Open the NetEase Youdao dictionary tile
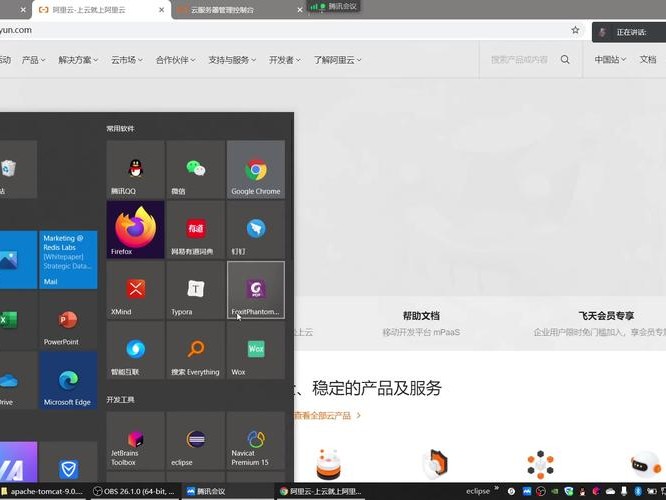Screen dimensions: 666x500 click(x=196, y=229)
